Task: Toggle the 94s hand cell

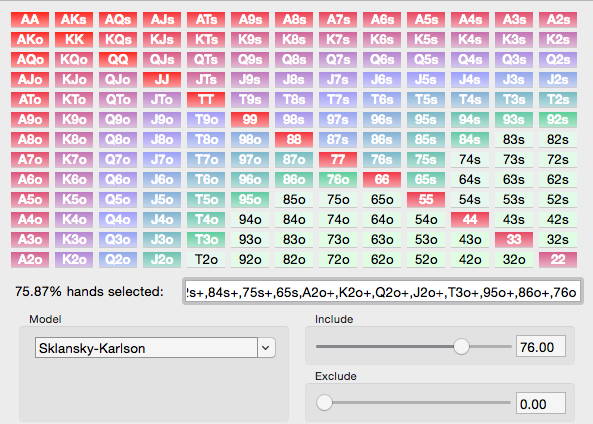Action: tap(470, 120)
